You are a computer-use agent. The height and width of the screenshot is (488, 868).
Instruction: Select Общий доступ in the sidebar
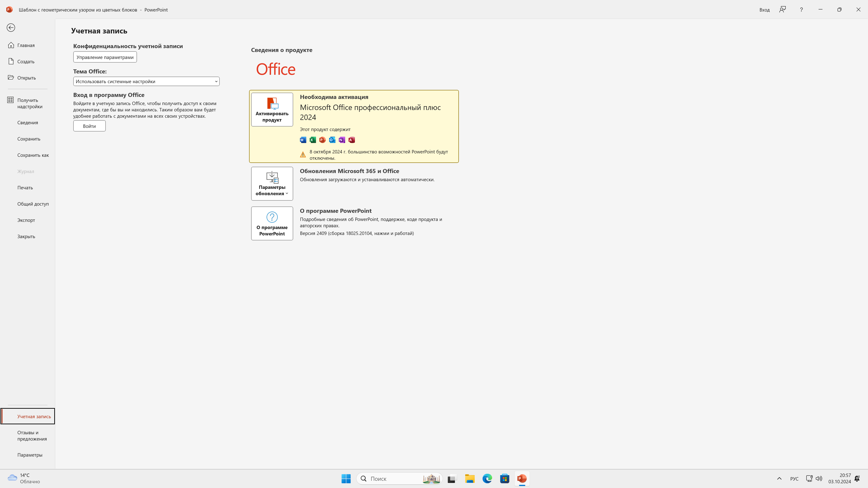tap(28, 204)
